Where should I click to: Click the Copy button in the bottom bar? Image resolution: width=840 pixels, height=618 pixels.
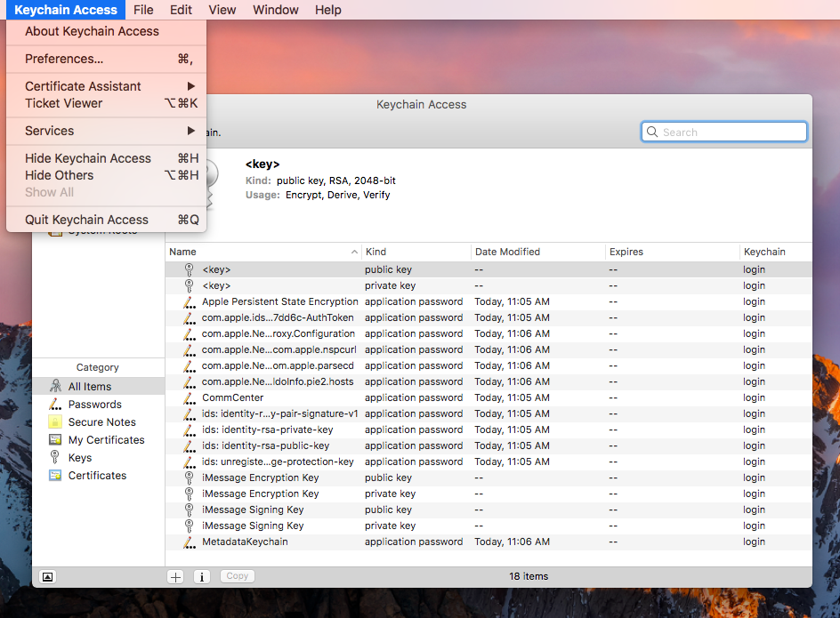[x=238, y=576]
